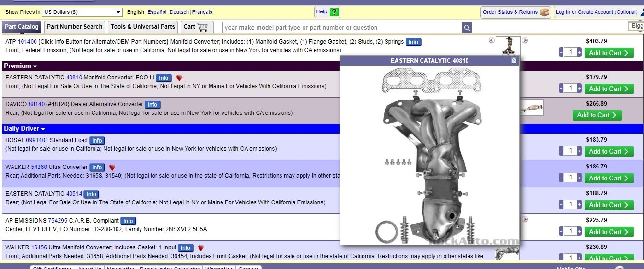Add $265.89 DAVICO converter to cart
Screen dimensions: 644x269
[x=597, y=115]
